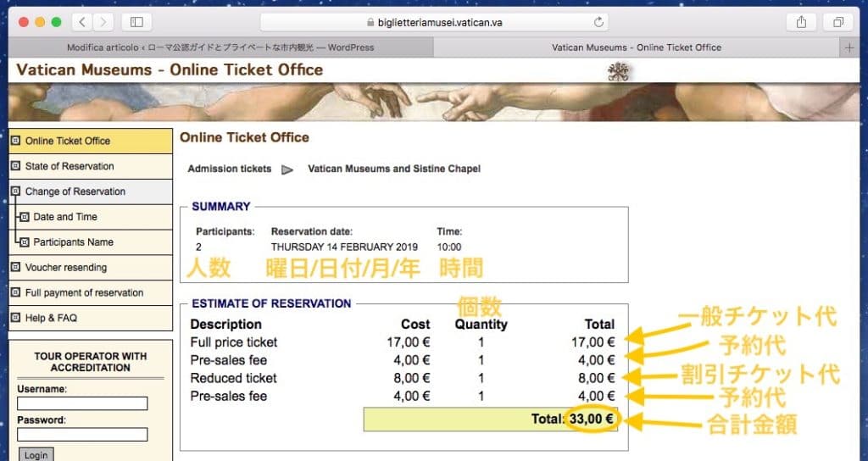Open Full payment of reservation menu item
The height and width of the screenshot is (461, 868).
(x=91, y=292)
